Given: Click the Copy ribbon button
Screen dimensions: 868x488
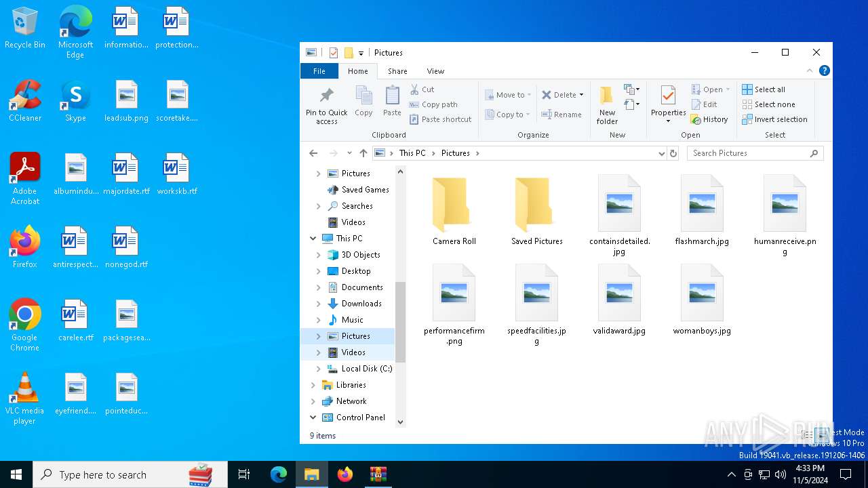Looking at the screenshot, I should (363, 102).
